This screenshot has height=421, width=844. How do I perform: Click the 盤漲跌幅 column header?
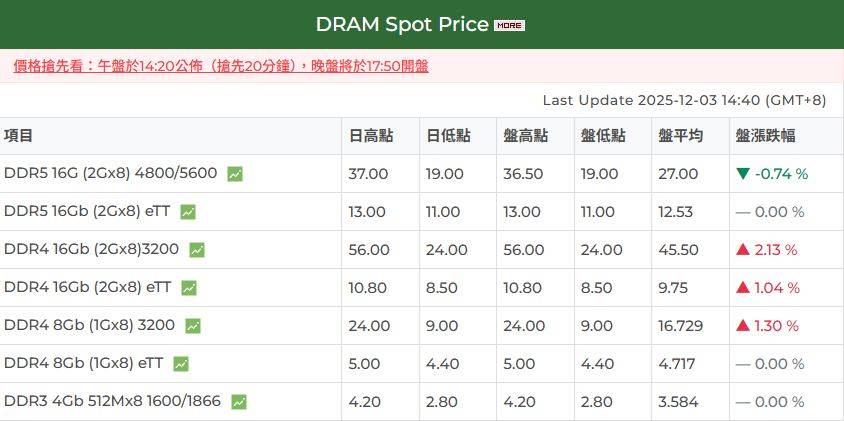[x=765, y=136]
